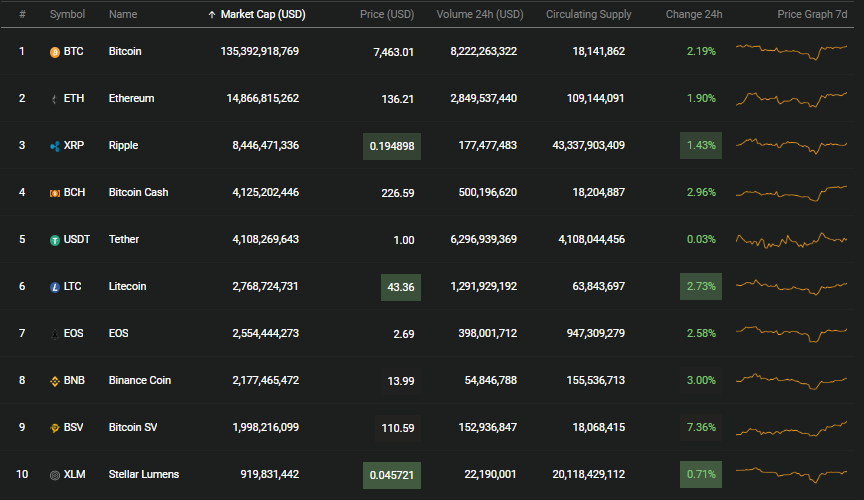Click the Bitcoin Cash BCH coin icon
Image resolution: width=864 pixels, height=500 pixels.
(x=55, y=193)
